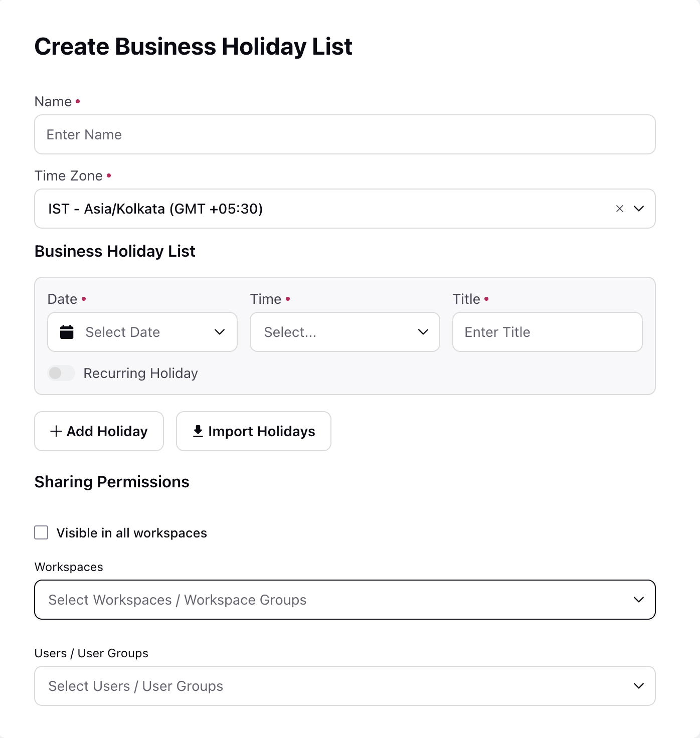
Task: Click the Time field chevron arrow
Action: [x=423, y=332]
